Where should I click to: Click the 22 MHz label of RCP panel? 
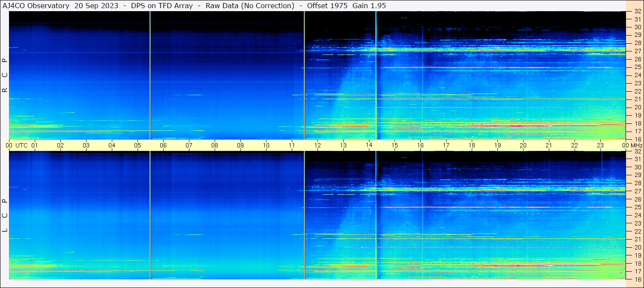637,91
